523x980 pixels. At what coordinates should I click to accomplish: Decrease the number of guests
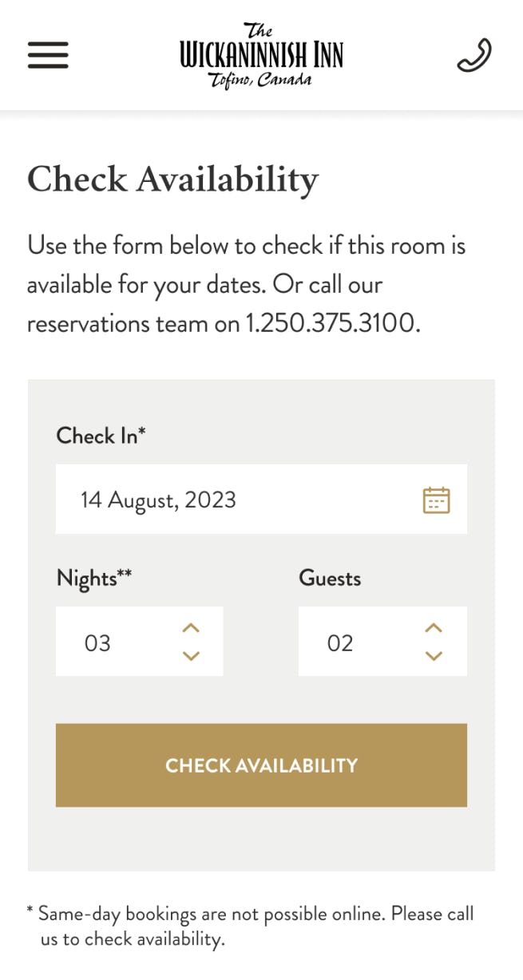click(433, 656)
